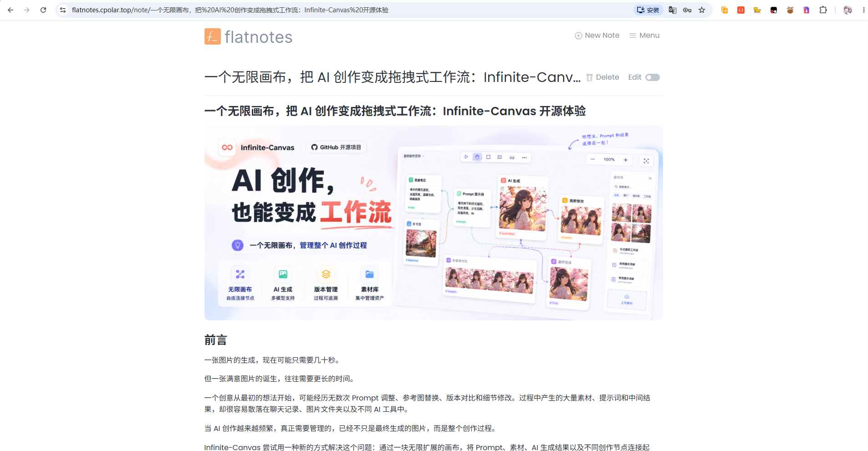Focus the browser address bar URL
The height and width of the screenshot is (451, 868).
pos(230,10)
